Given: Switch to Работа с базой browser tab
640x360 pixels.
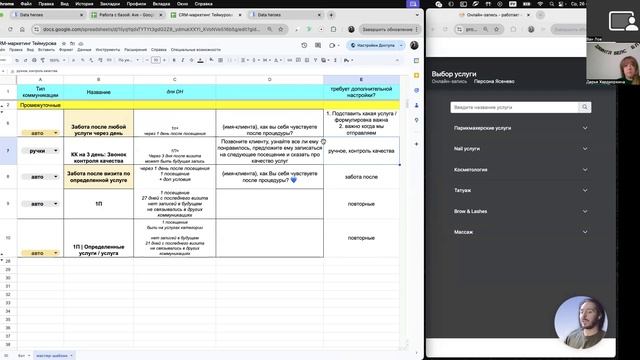Looking at the screenshot, I should [127, 15].
